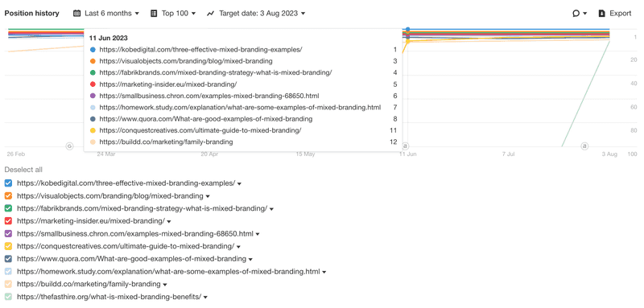Expand dropdown arrow next to marketing-insider.eu URL

tap(169, 221)
